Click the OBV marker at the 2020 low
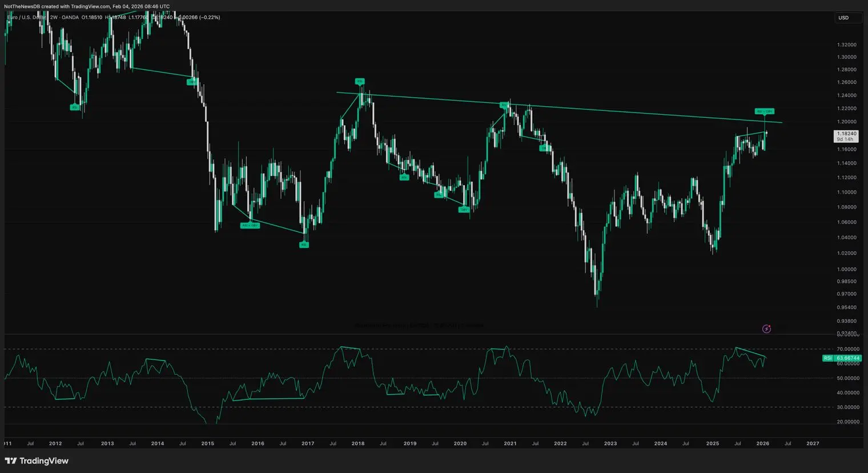Image resolution: width=868 pixels, height=473 pixels. 464,210
